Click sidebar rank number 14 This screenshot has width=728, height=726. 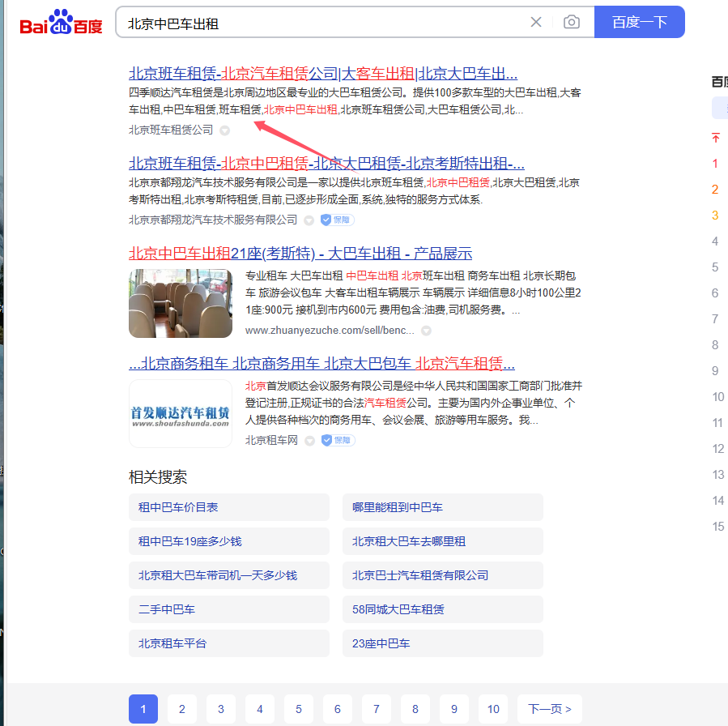point(718,500)
